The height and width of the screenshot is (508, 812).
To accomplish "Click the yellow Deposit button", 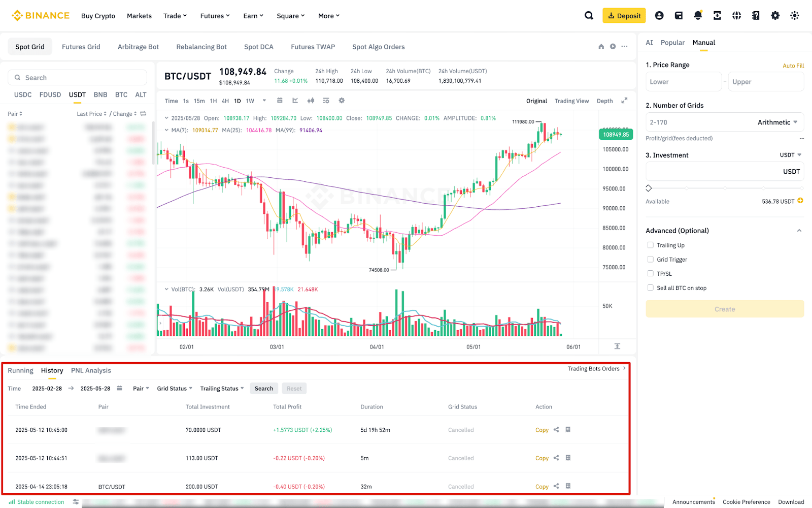I will tap(624, 16).
